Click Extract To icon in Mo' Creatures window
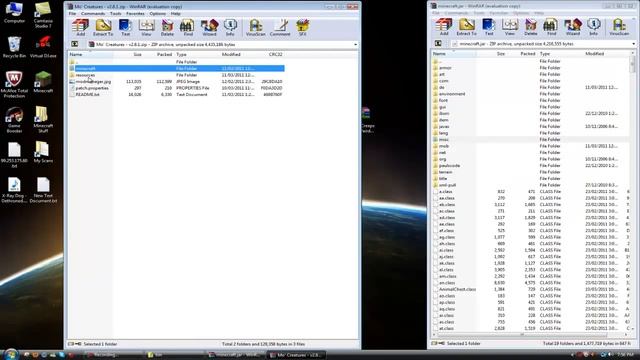The width and height of the screenshot is (640, 360). point(103,27)
